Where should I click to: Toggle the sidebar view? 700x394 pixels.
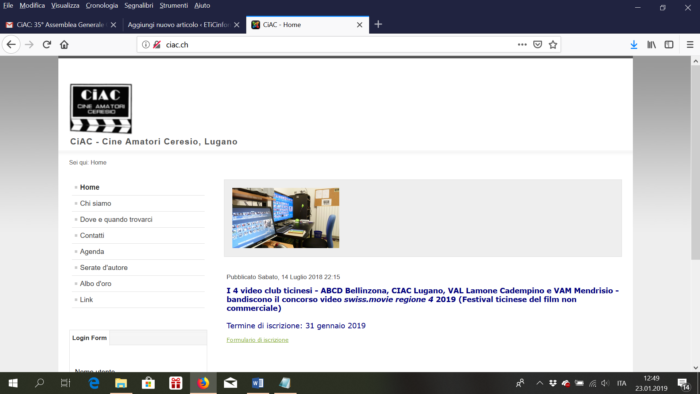669,45
